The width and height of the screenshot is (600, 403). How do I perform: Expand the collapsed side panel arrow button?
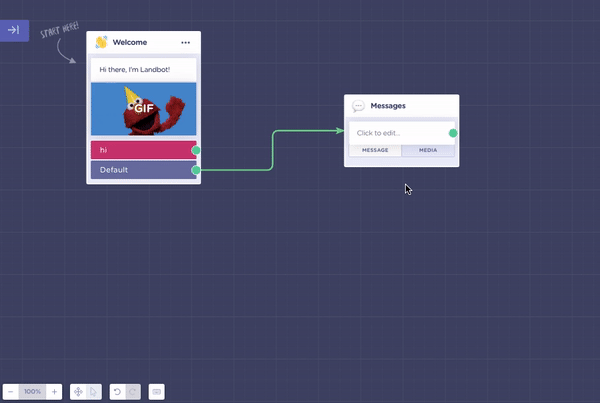pos(14,30)
